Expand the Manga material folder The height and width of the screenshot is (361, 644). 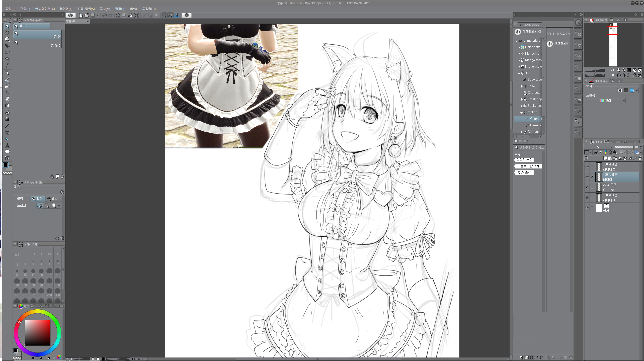(x=519, y=60)
